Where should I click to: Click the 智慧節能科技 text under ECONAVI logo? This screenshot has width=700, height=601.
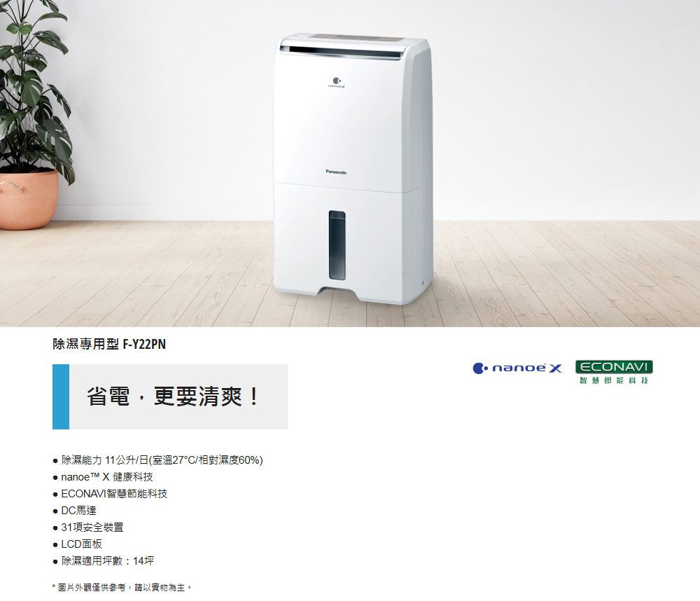[x=614, y=381]
